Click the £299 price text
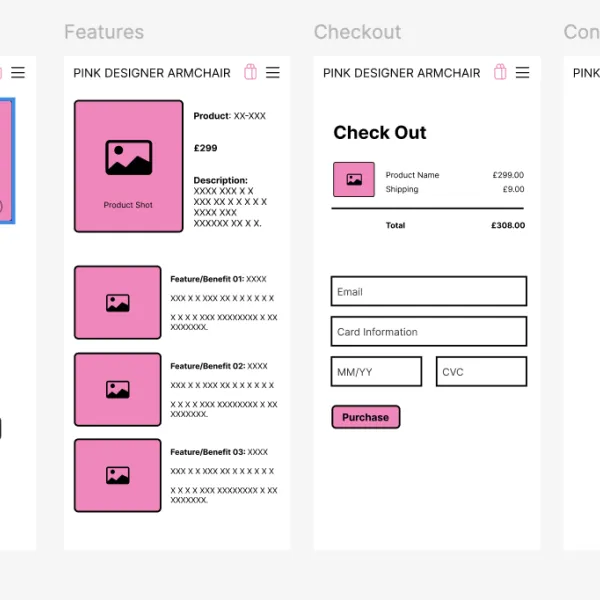 click(205, 148)
